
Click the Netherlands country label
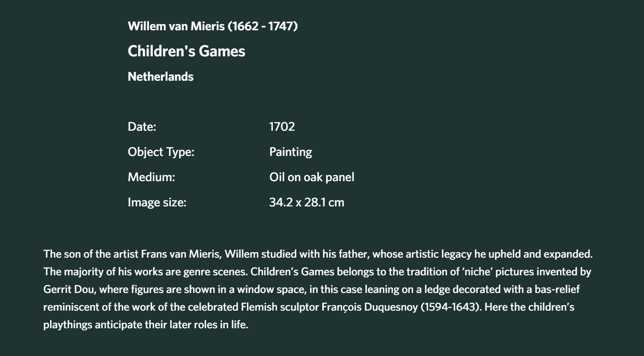160,76
